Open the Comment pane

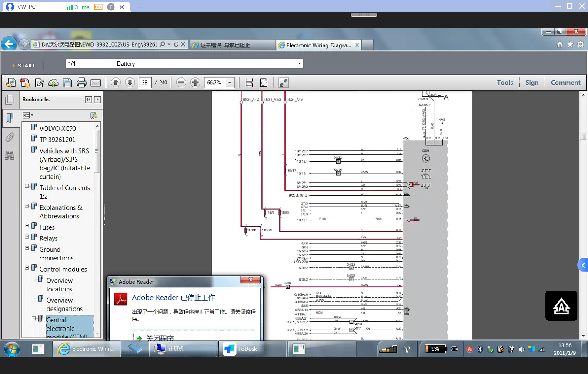(566, 83)
